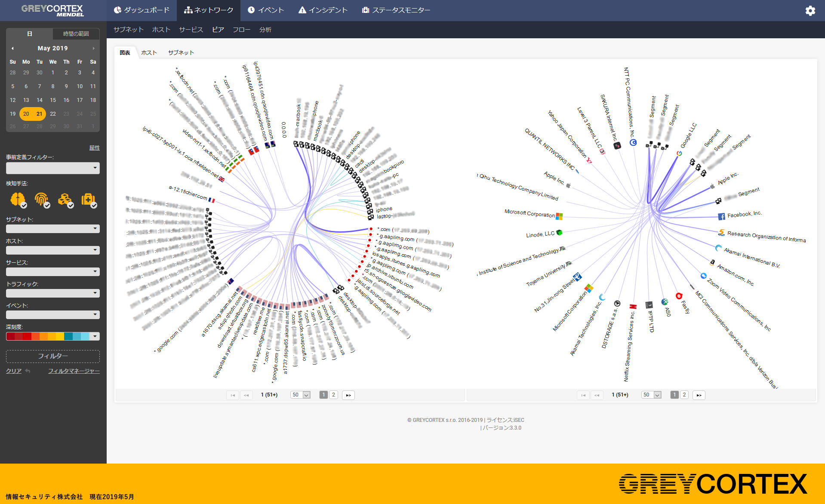Go to next month in calendar
The height and width of the screenshot is (504, 825).
93,48
